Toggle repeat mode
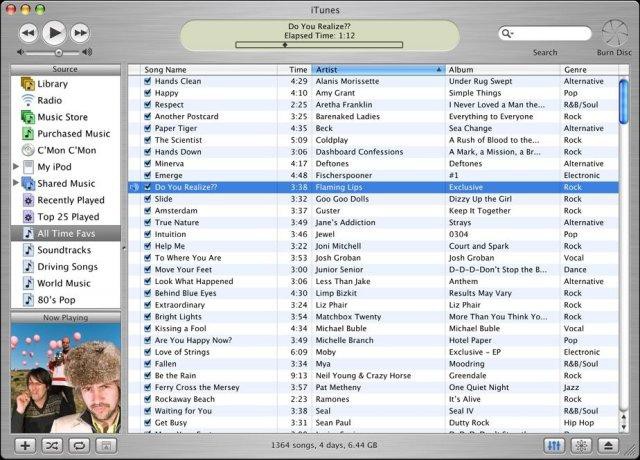The height and width of the screenshot is (460, 640). pos(79,445)
